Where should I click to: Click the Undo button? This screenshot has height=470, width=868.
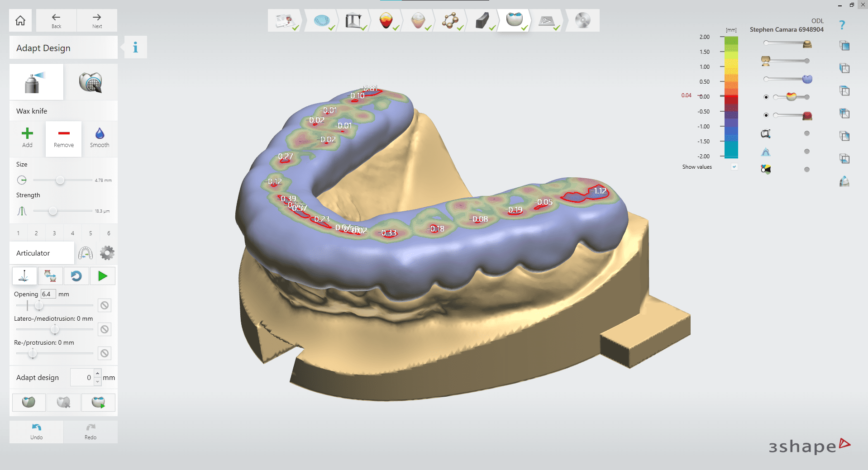coord(36,431)
